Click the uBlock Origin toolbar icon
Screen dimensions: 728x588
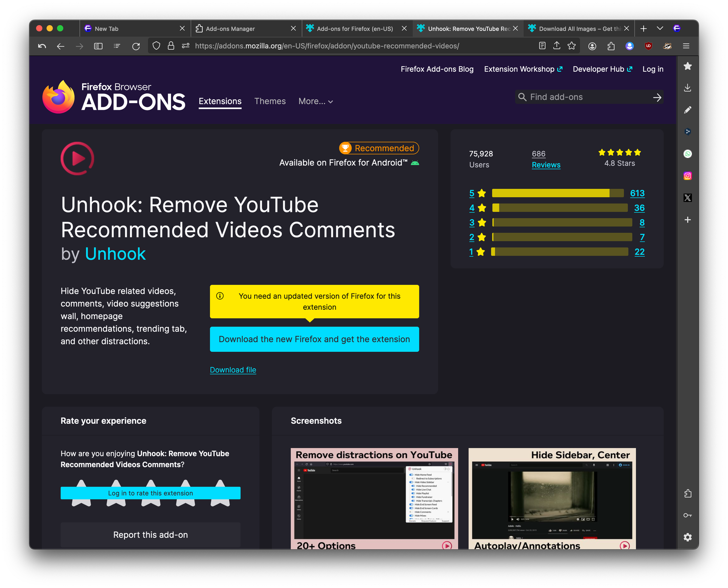coord(648,46)
